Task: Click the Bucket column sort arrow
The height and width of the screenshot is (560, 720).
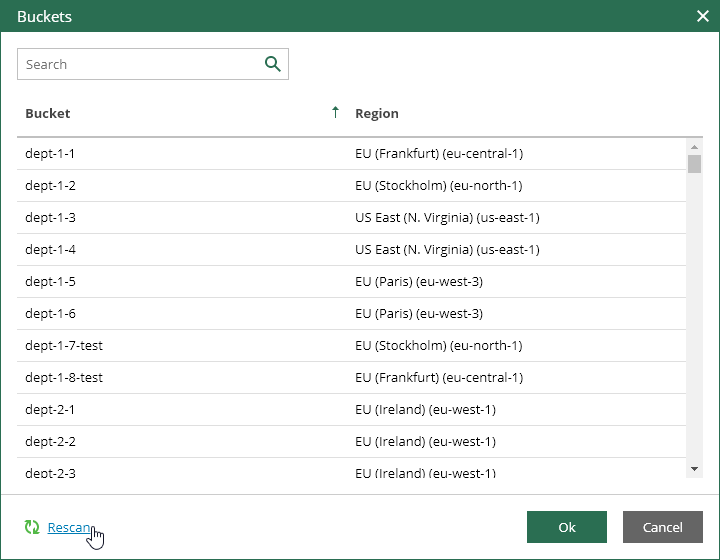Action: [335, 112]
